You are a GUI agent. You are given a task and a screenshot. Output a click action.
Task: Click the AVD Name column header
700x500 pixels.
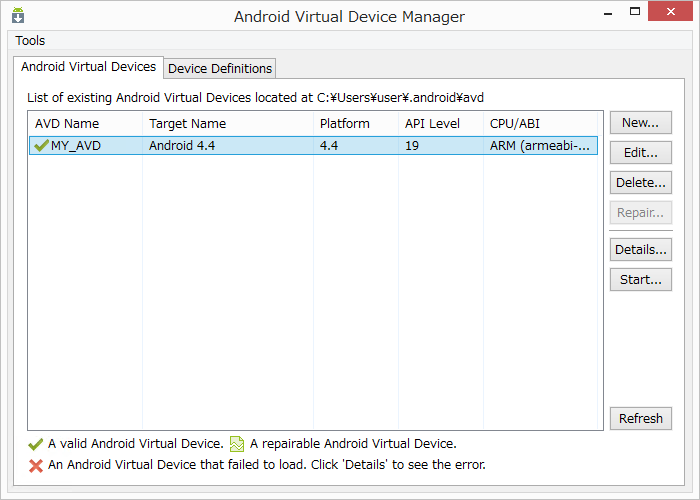click(x=86, y=124)
